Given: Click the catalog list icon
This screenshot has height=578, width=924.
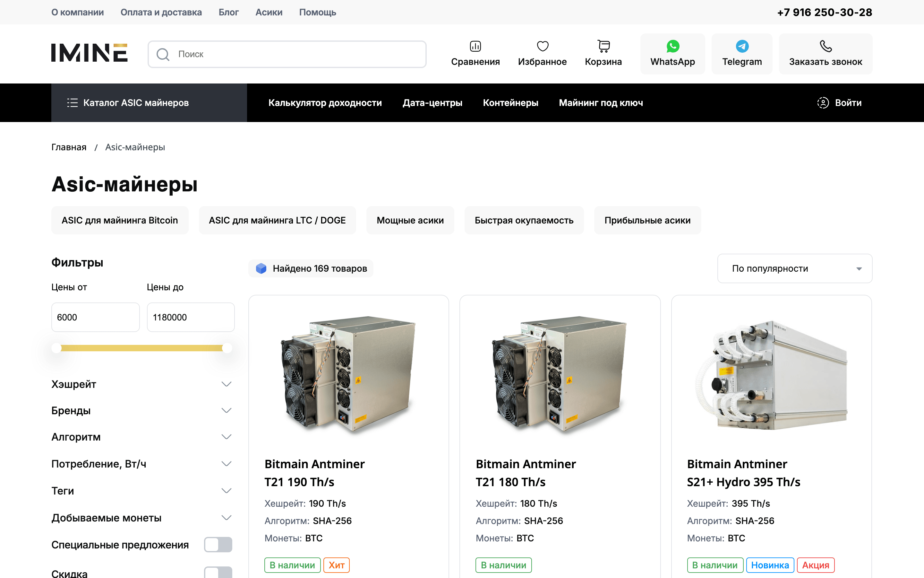Looking at the screenshot, I should point(72,103).
